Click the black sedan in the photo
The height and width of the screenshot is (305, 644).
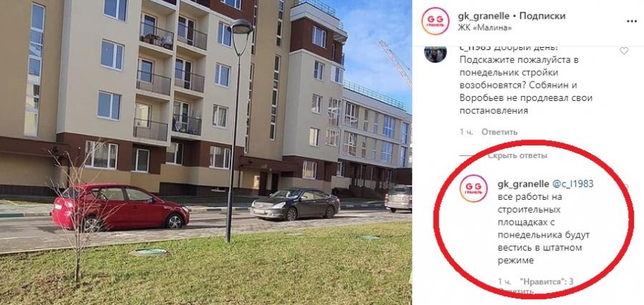296,204
